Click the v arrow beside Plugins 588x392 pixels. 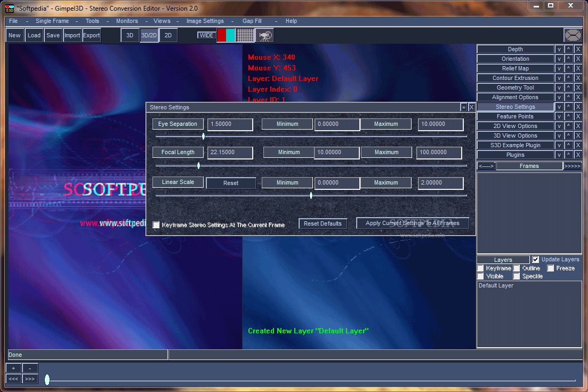559,155
